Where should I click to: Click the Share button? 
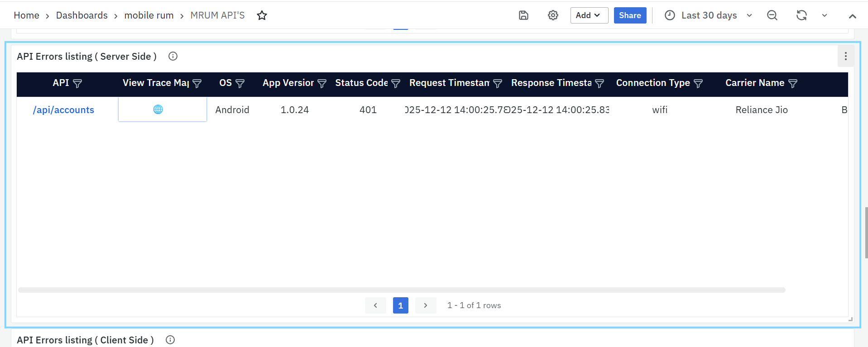(630, 15)
